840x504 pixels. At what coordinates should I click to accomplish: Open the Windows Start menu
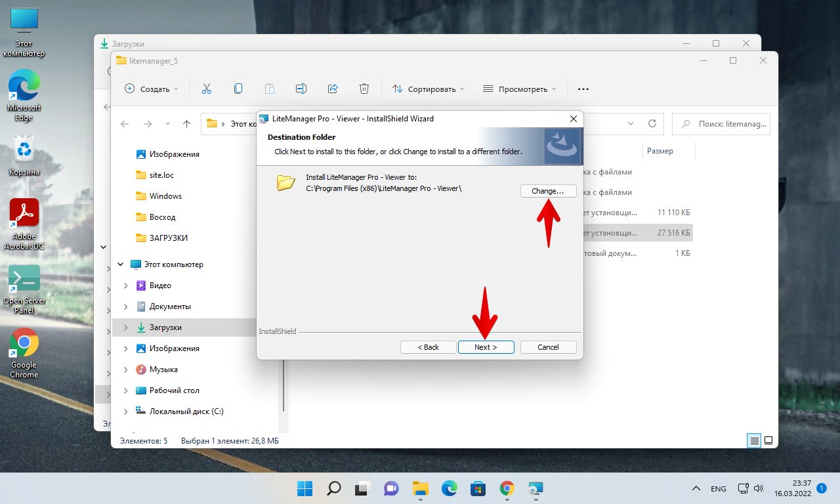pos(304,488)
